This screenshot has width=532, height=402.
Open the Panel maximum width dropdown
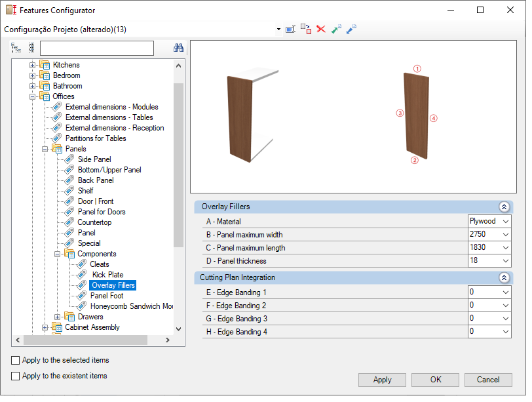tap(506, 235)
